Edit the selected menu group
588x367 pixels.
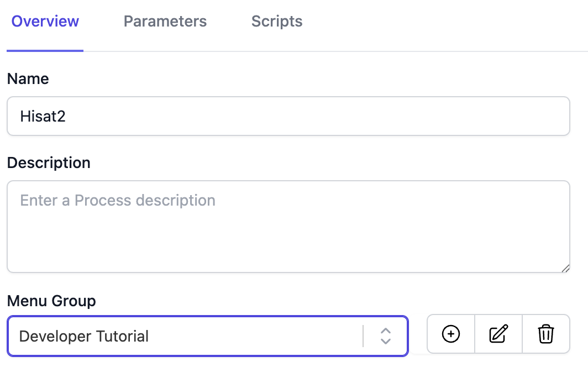click(x=498, y=334)
